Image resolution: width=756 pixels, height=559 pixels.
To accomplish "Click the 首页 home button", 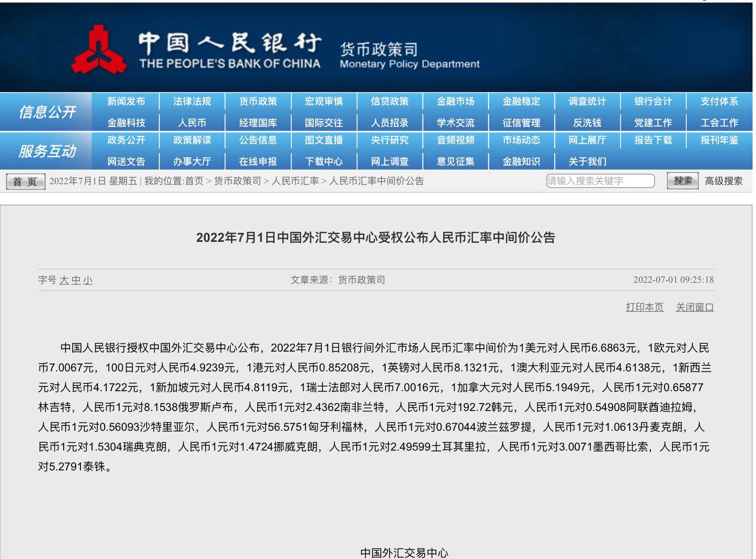I will 25,181.
